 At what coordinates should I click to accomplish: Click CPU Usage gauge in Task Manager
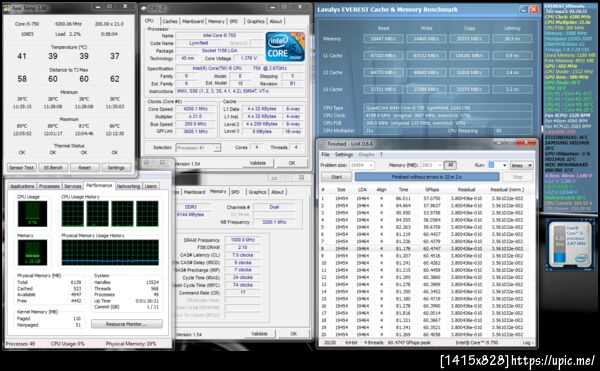tap(32, 214)
